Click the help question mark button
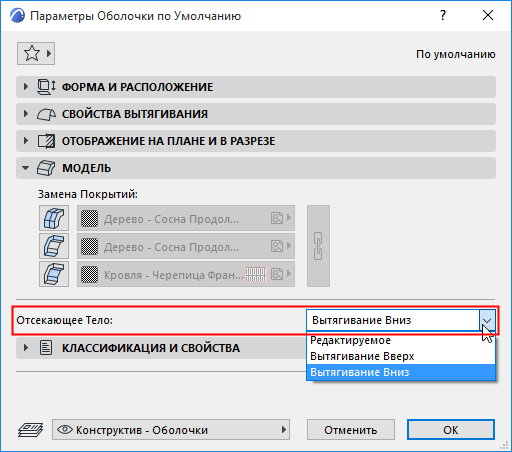The width and height of the screenshot is (512, 452). pyautogui.click(x=443, y=15)
